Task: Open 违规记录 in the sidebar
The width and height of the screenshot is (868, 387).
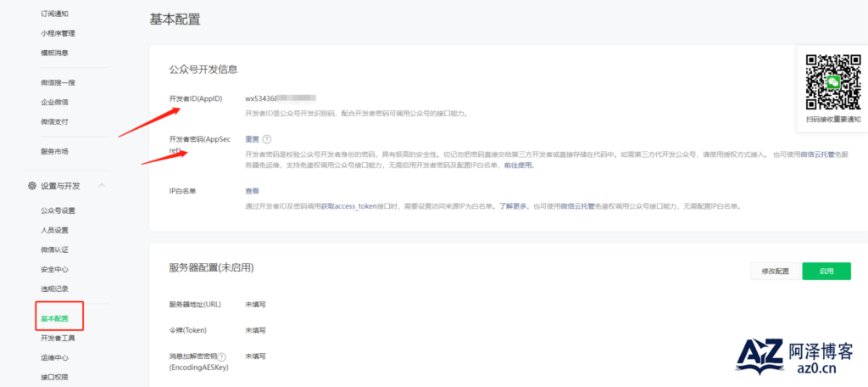Action: point(54,289)
